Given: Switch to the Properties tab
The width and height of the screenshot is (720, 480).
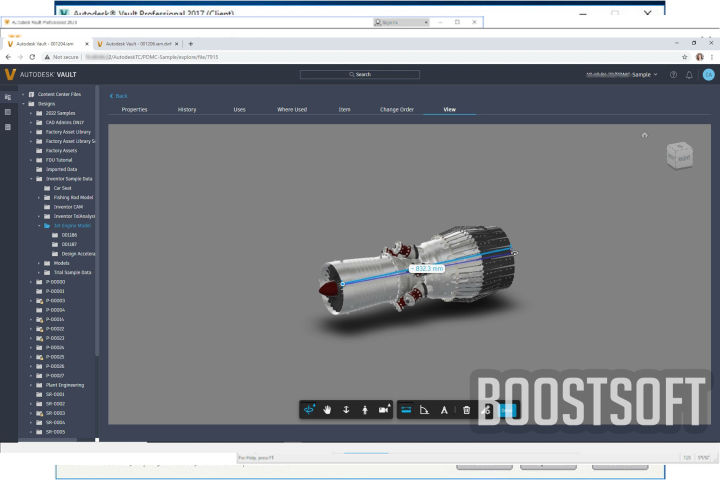Looking at the screenshot, I should 135,109.
